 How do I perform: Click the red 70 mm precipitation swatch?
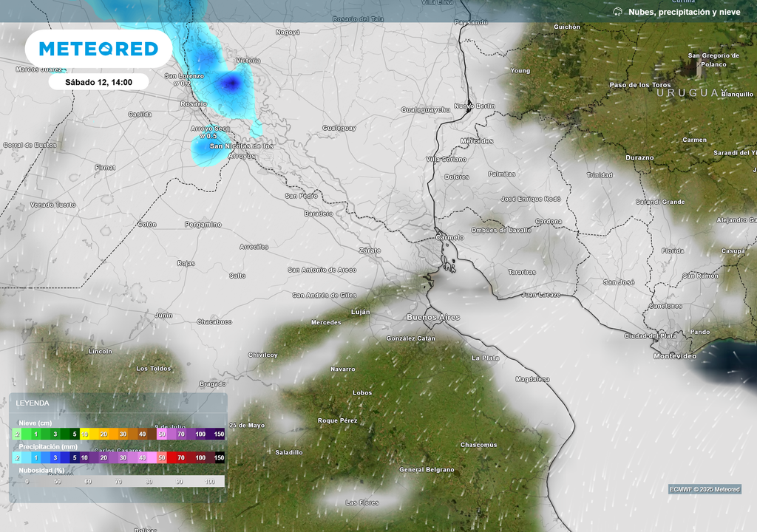[x=180, y=458]
